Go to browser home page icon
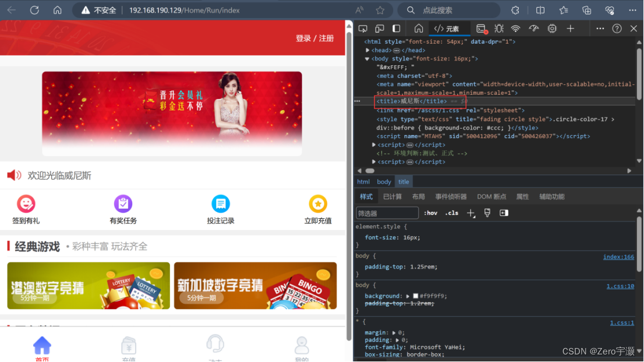644x362 pixels. click(58, 10)
